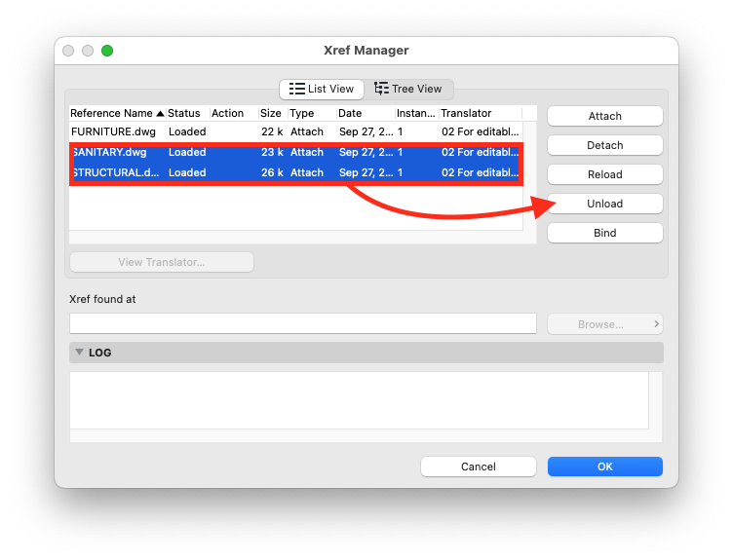Click Loaded status of FURNITURE.dwg
Image resolution: width=733 pixels, height=560 pixels.
tap(187, 131)
